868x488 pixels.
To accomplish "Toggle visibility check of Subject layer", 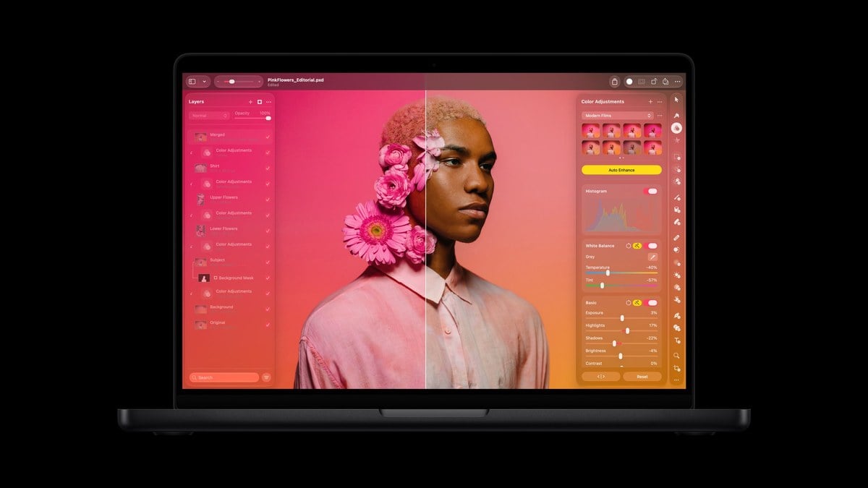I will point(268,262).
